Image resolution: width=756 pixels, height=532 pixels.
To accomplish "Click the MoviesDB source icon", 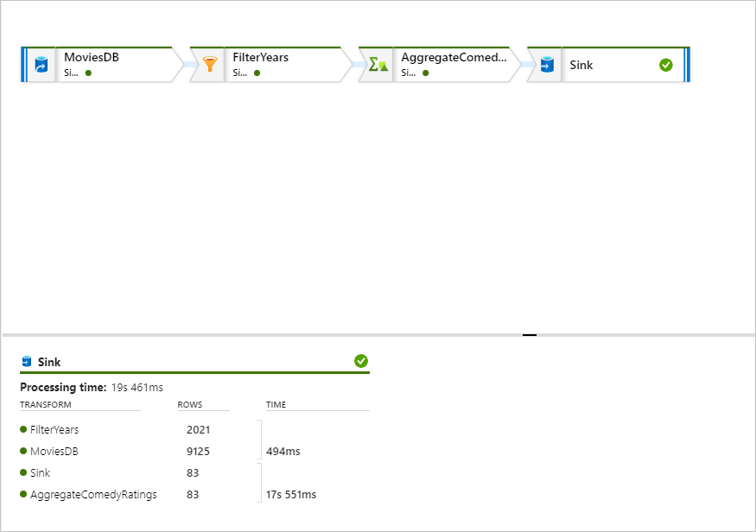I will [41, 65].
